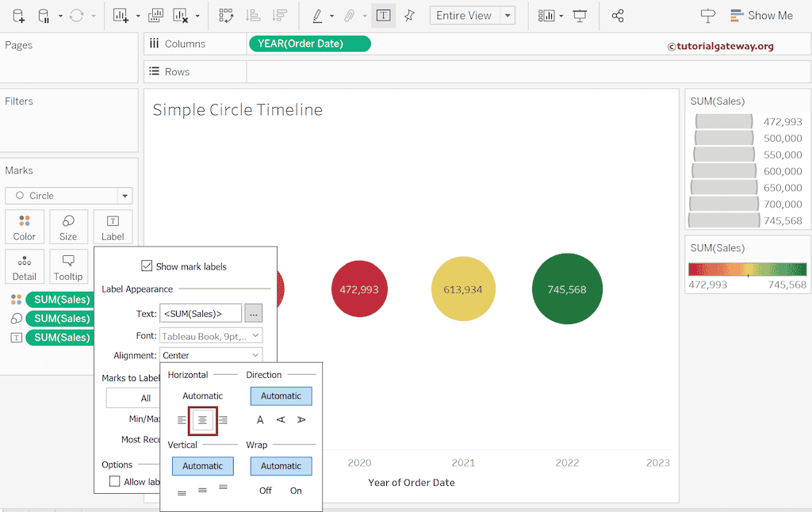
Task: Click the Simple Circle Timeline title
Action: (x=238, y=109)
